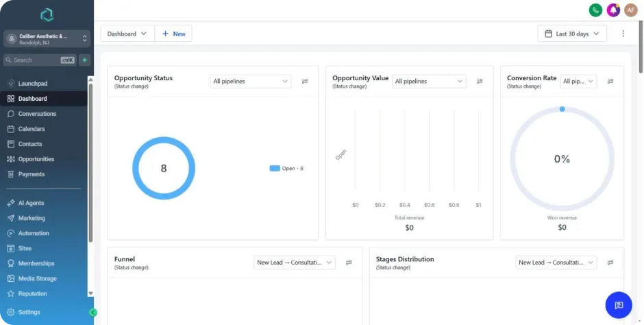644x325 pixels.
Task: Collapse sidebar with the green arrow
Action: point(92,313)
